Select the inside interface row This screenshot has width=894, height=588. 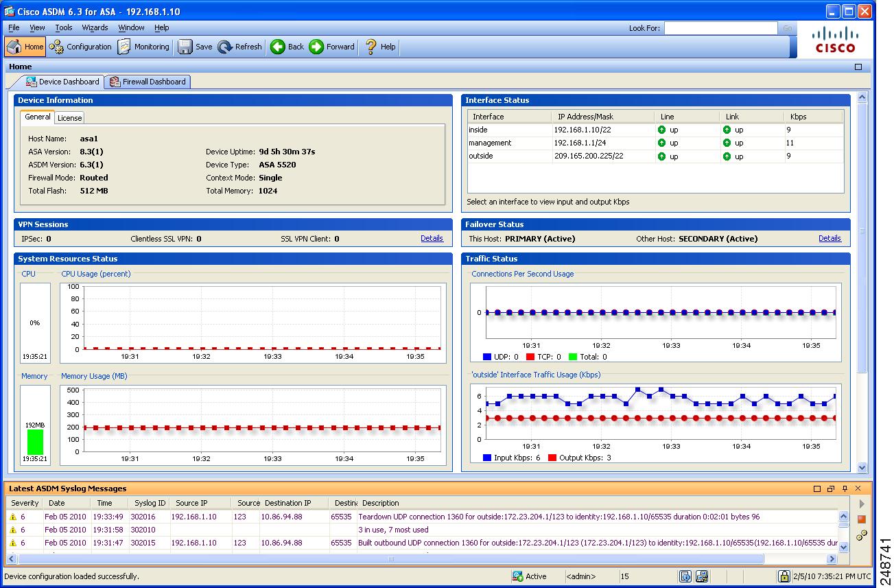pos(655,130)
